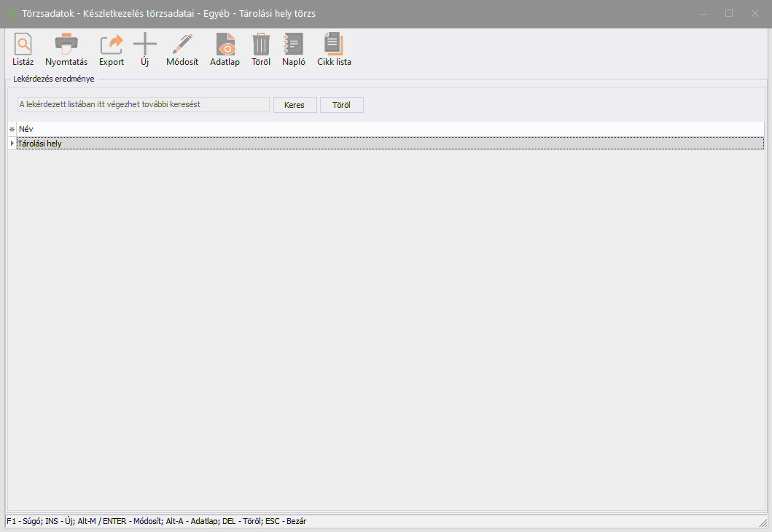
Task: Minimize the Törzsadatok window
Action: tap(703, 14)
